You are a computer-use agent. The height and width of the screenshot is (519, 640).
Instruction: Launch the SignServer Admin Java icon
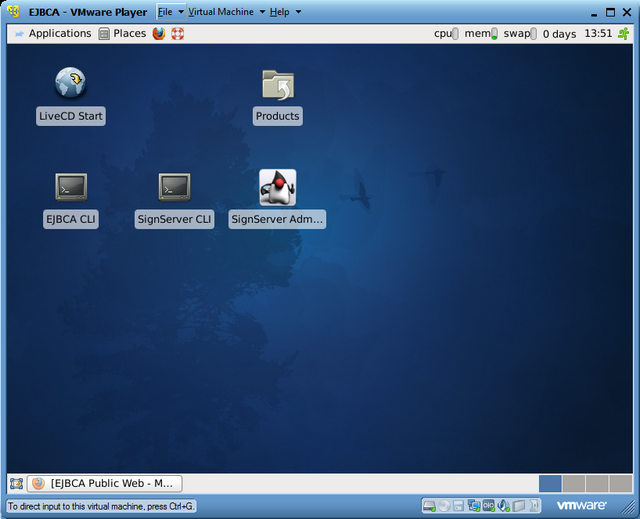click(278, 187)
